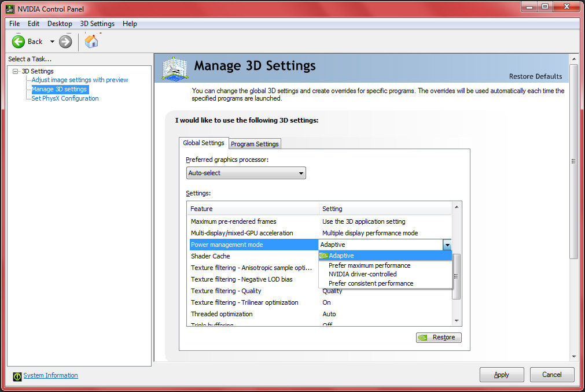Viewport: 585px width, 392px height.
Task: Open the Desktop menu
Action: (x=60, y=24)
